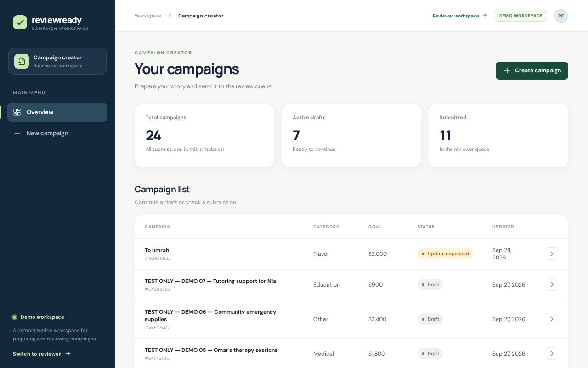Open the Tutoring support for Nia row chevron
Viewport: 588px width, 368px height.
(x=552, y=285)
